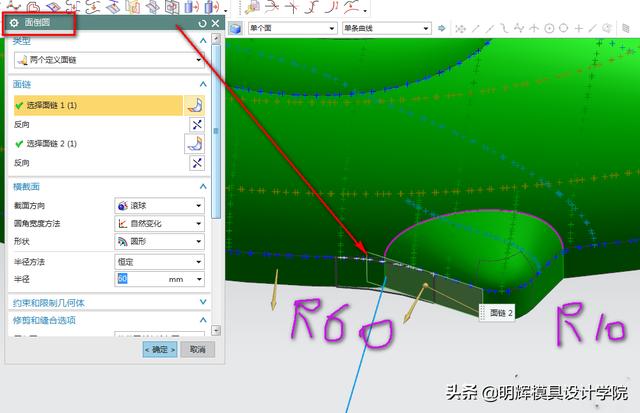Click the 确定 button

[x=160, y=350]
